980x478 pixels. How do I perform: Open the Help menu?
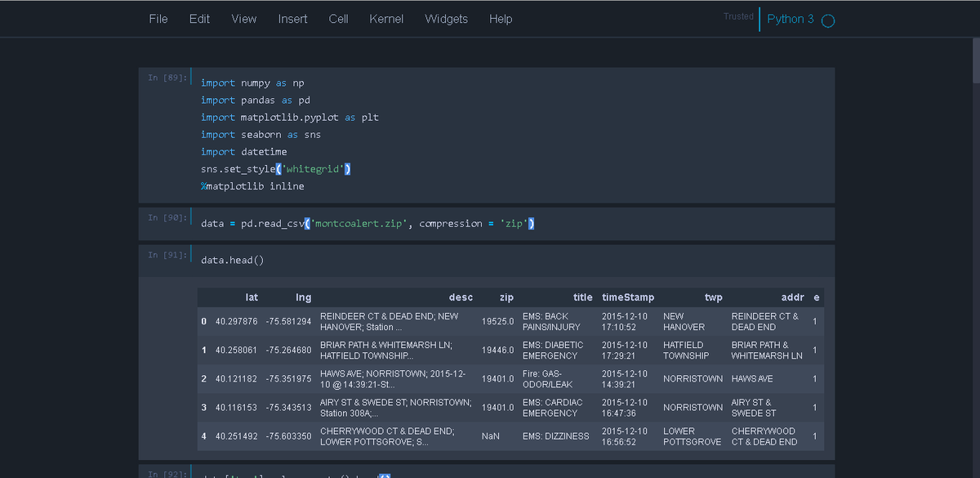pyautogui.click(x=501, y=19)
